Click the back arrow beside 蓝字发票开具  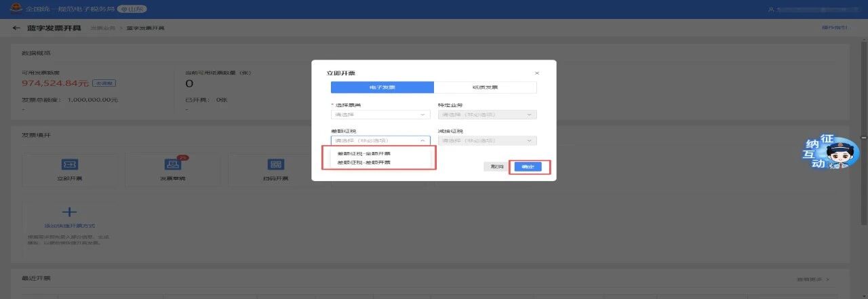pyautogui.click(x=16, y=28)
